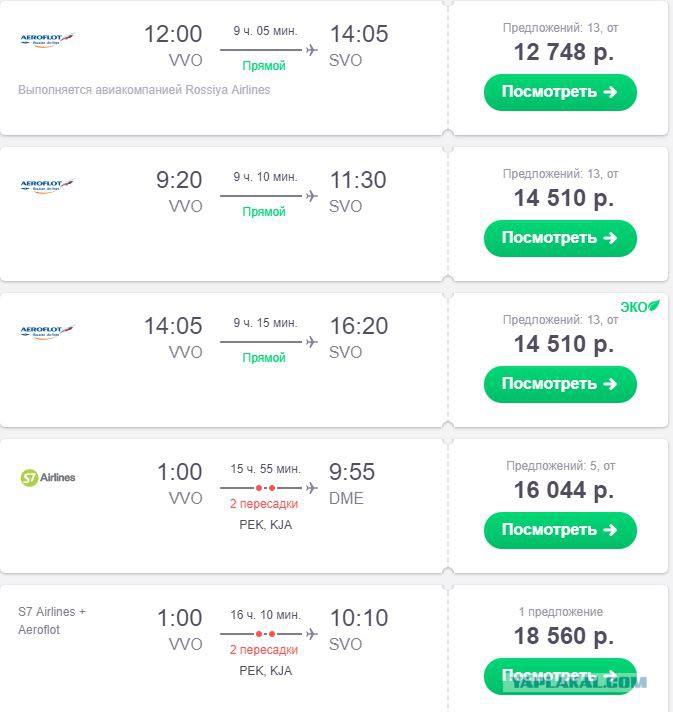Screen dimensions: 673x712
Task: View offers for the 12 748 р. flight
Action: click(x=560, y=92)
